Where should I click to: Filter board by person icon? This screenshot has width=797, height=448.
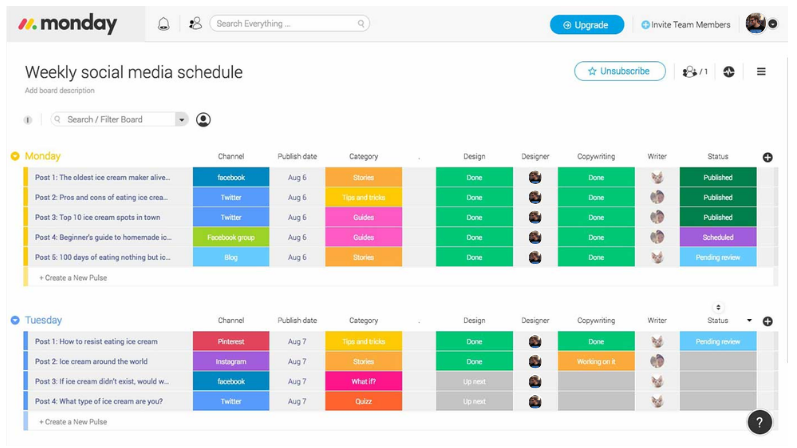coord(203,120)
